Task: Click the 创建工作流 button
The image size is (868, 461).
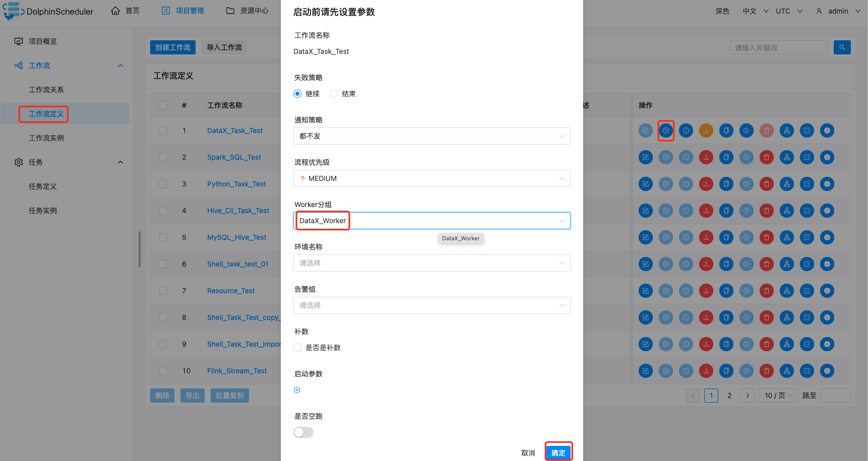Action: pos(173,47)
